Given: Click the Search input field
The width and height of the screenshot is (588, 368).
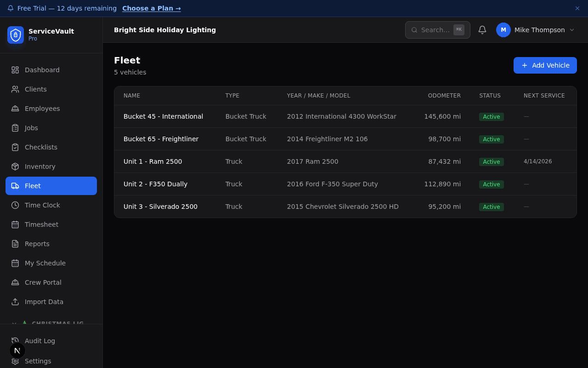Looking at the screenshot, I should click(x=437, y=29).
